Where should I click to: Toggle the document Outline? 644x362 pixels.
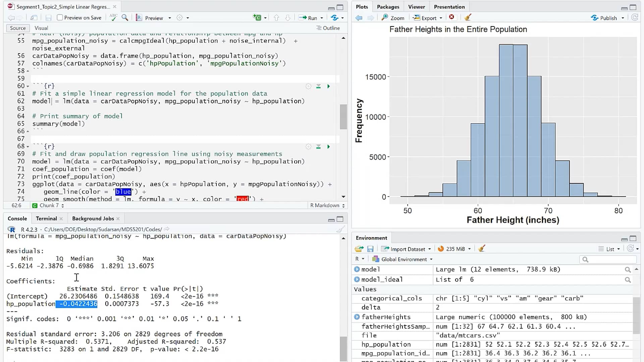(328, 28)
